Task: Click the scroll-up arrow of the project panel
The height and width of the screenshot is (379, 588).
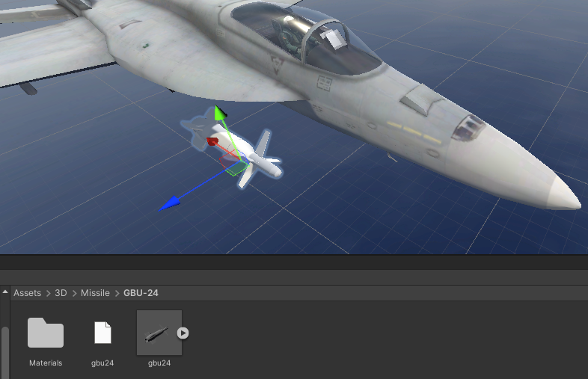Action: click(5, 292)
